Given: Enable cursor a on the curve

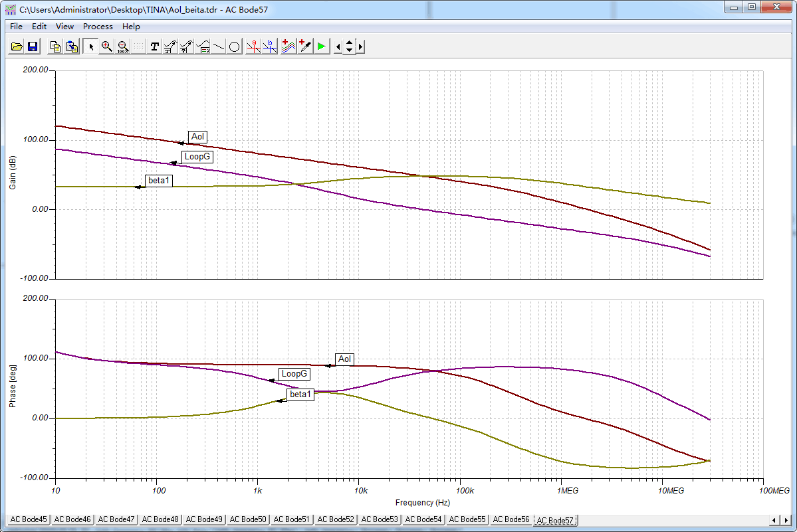Looking at the screenshot, I should (254, 46).
